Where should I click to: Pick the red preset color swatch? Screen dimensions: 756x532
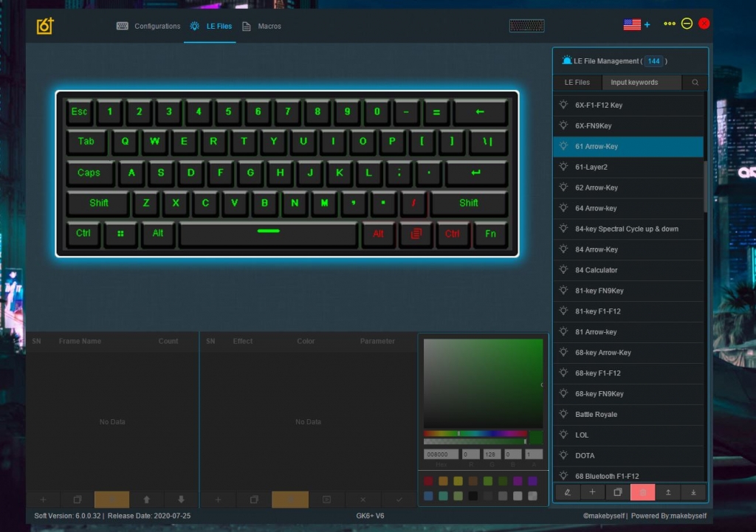point(428,481)
